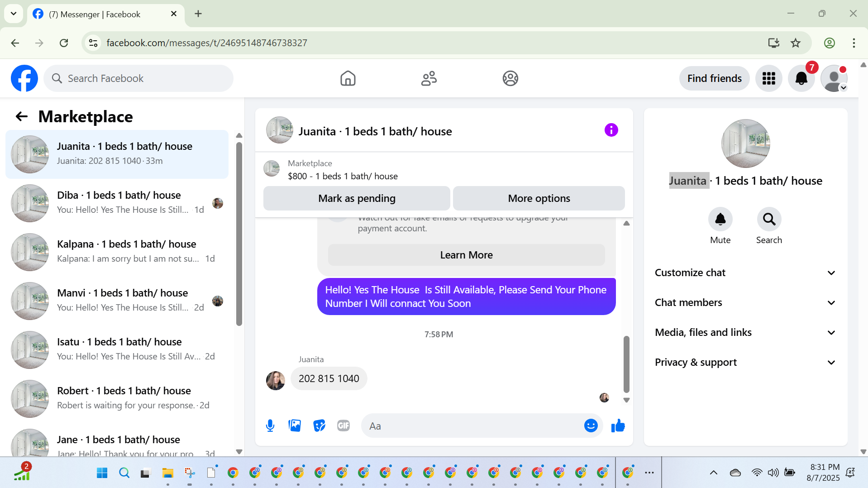This screenshot has height=488, width=868.
Task: Open the Diba conversation in the list
Action: [117, 203]
